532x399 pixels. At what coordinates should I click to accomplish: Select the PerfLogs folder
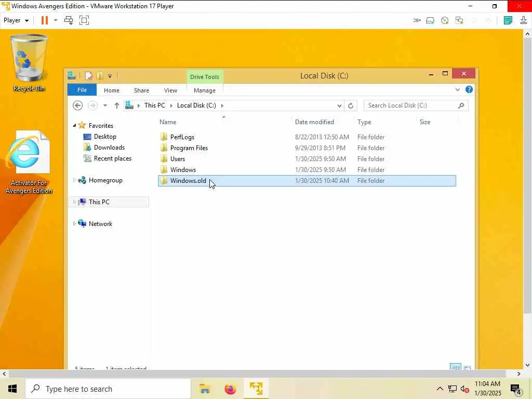pyautogui.click(x=307, y=137)
